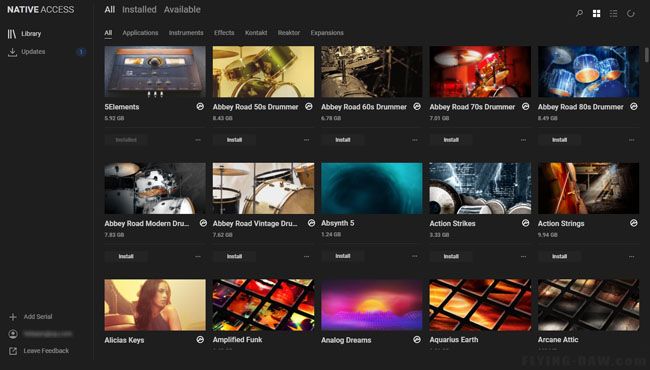Switch to list view

pyautogui.click(x=614, y=14)
